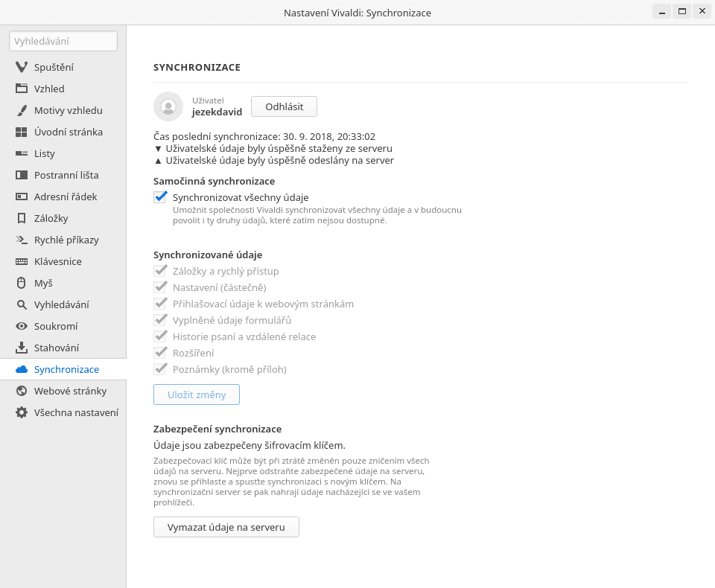Open the Soukromí settings section

(63, 326)
